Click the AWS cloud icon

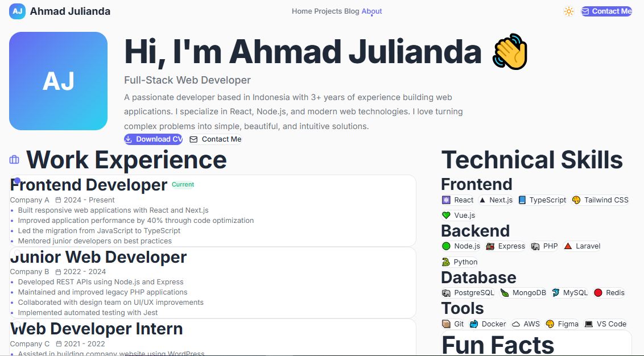515,324
